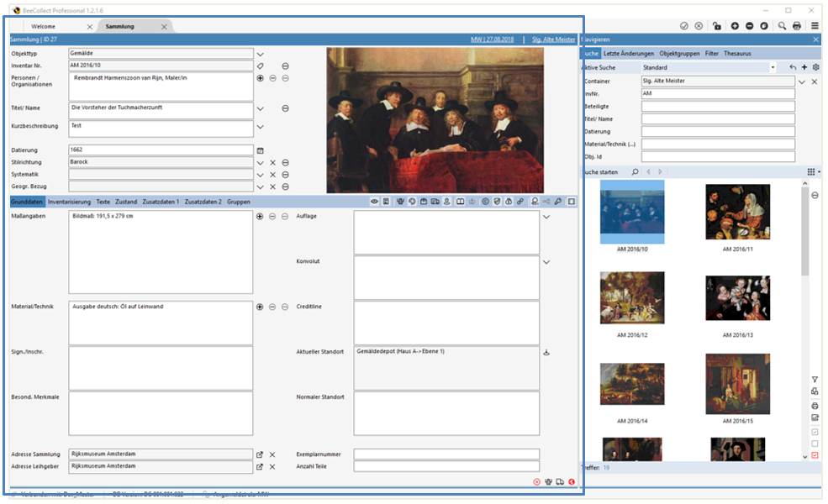Toggle the red checked checkbox in results sidebar
The width and height of the screenshot is (828, 504).
(x=815, y=455)
